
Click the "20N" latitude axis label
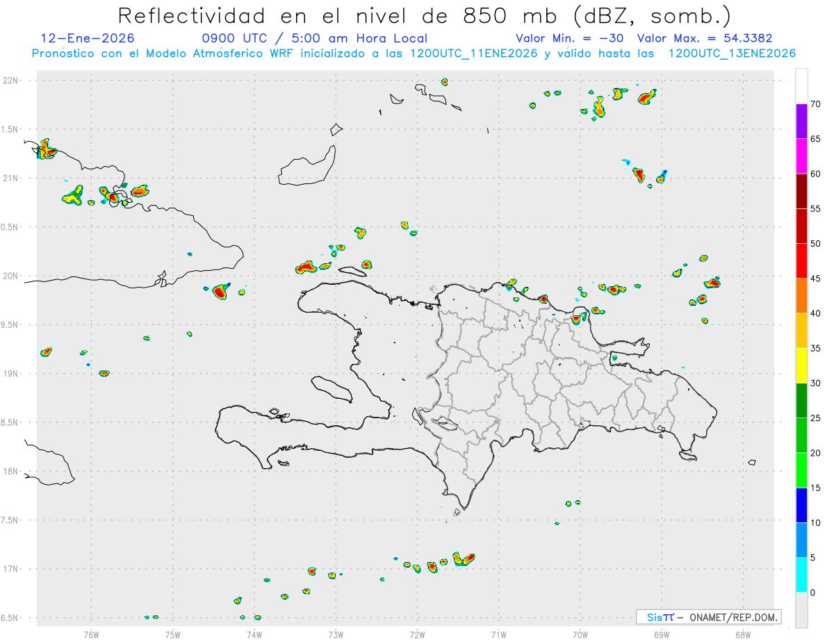[11, 276]
